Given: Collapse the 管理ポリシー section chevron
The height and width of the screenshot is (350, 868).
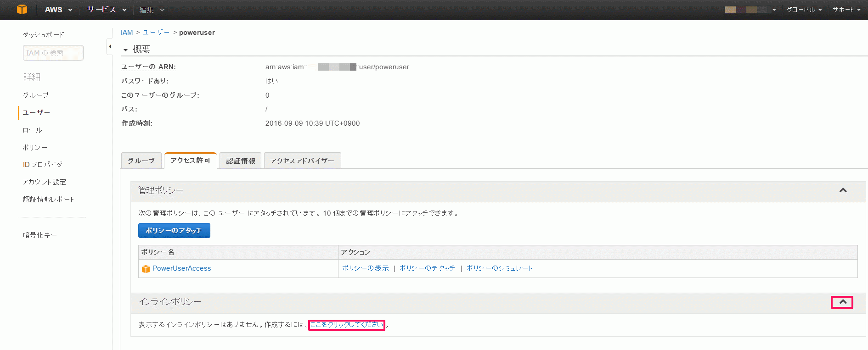Looking at the screenshot, I should (843, 190).
